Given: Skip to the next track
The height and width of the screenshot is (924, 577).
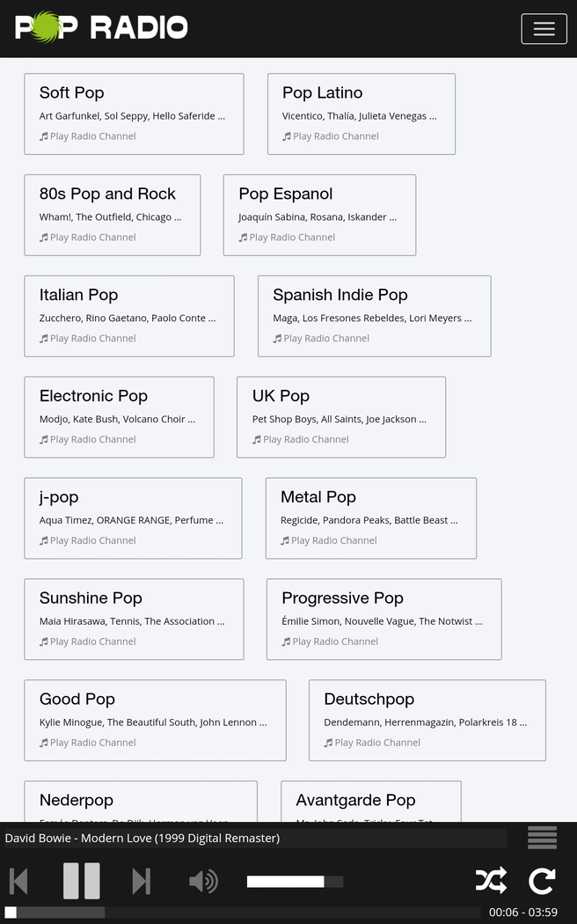Looking at the screenshot, I should click(x=141, y=880).
